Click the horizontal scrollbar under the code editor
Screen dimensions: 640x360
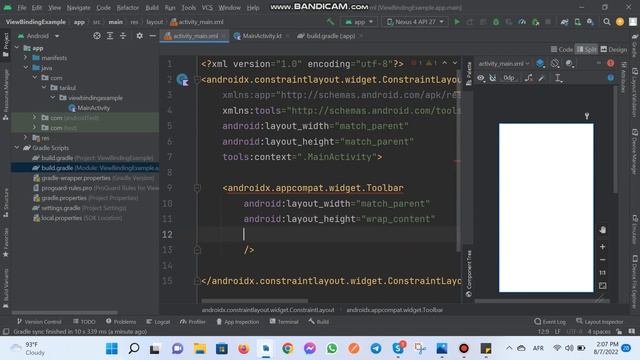tap(255, 301)
